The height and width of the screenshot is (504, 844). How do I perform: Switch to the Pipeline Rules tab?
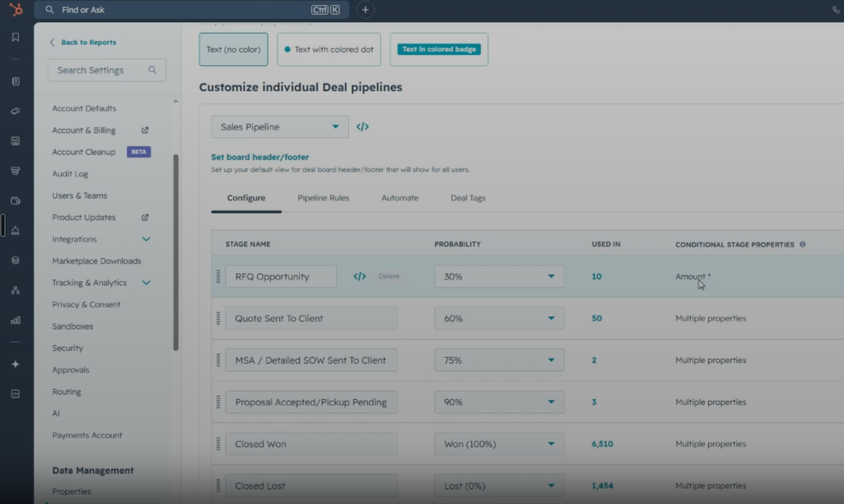pyautogui.click(x=324, y=198)
